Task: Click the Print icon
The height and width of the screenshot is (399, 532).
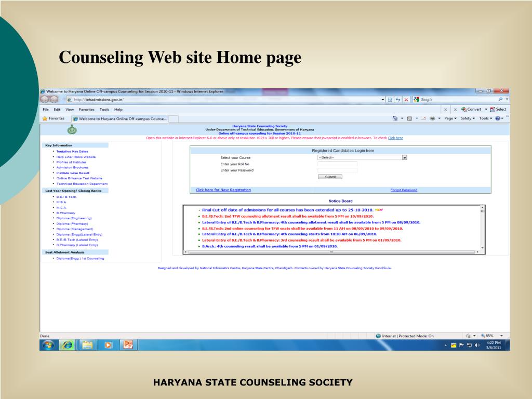Action: coord(432,118)
